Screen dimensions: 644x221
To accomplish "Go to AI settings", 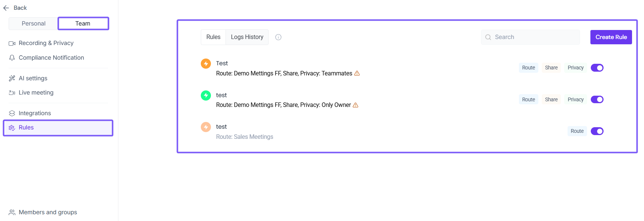I will tap(33, 78).
